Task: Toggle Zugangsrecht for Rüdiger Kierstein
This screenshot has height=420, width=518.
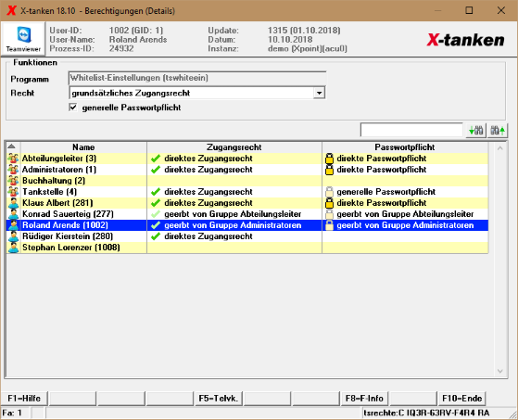Action: click(156, 236)
